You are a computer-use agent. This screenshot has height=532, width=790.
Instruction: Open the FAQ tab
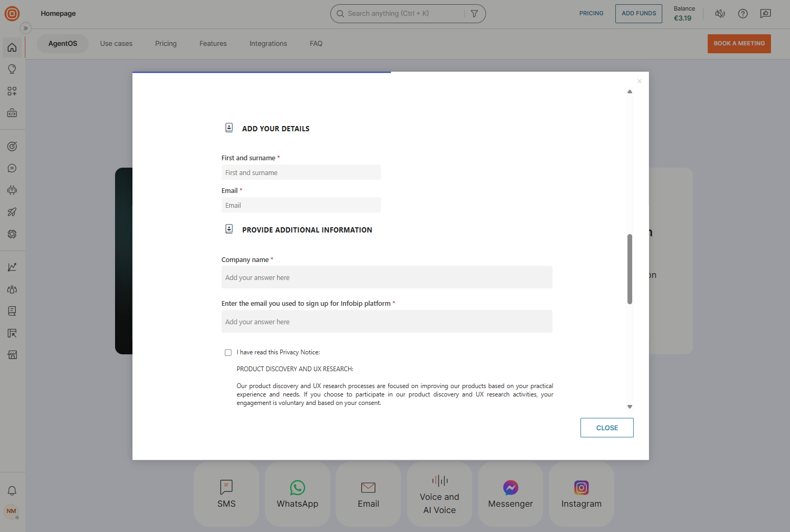click(316, 43)
